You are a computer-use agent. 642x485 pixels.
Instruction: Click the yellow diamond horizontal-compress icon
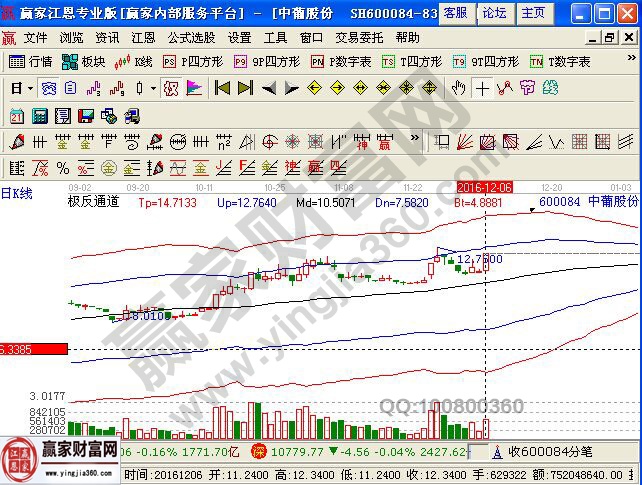click(x=383, y=88)
